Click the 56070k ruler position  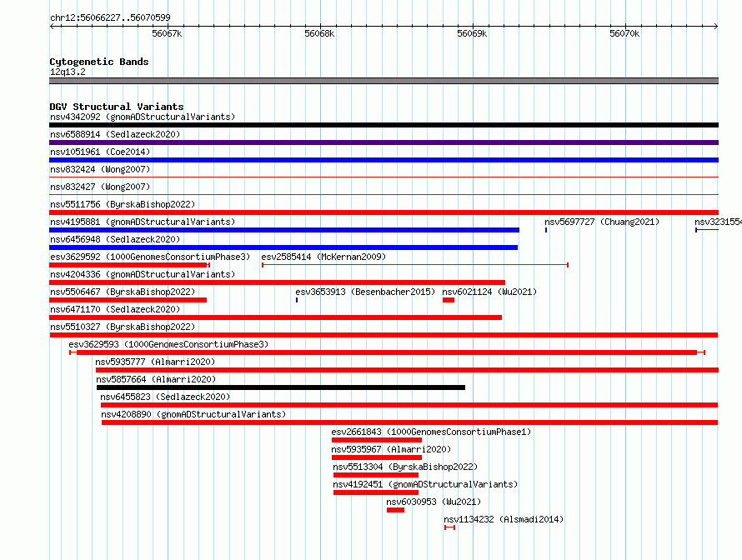(x=624, y=33)
